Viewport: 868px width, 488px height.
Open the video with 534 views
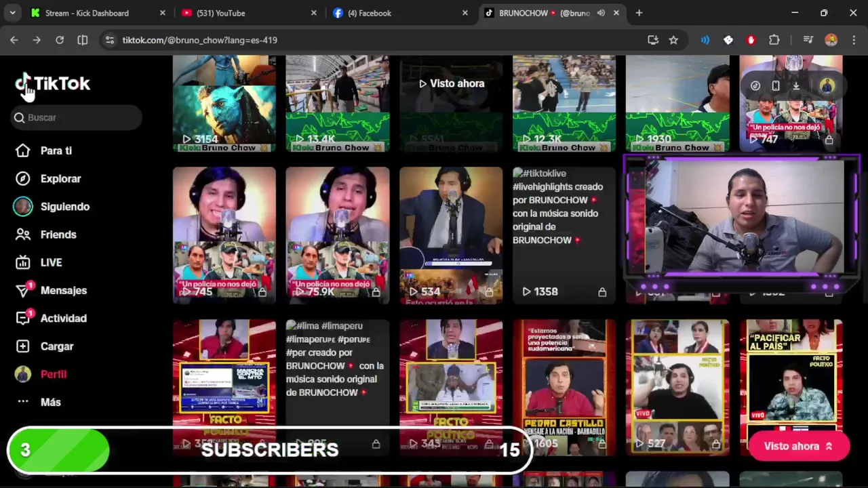click(451, 235)
